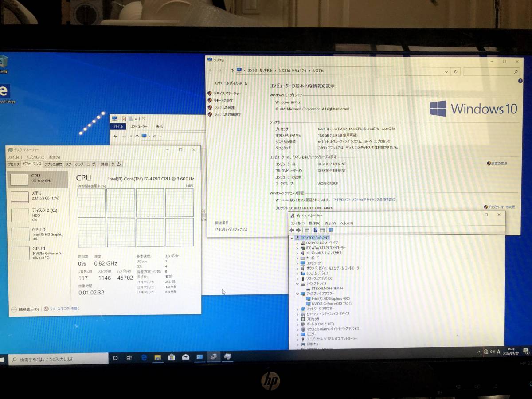Switch to ユーザー tab in Task Manager
Screen dimensions: 532x399
pyautogui.click(x=92, y=164)
